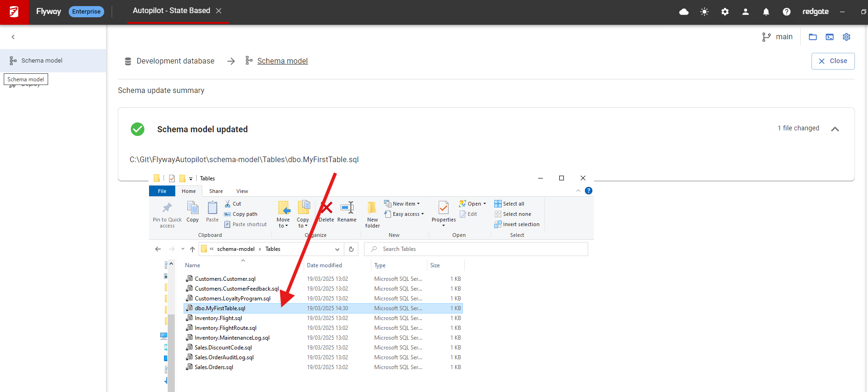The image size is (868, 392).
Task: Click the Schema model breadcrumb link
Action: click(282, 61)
